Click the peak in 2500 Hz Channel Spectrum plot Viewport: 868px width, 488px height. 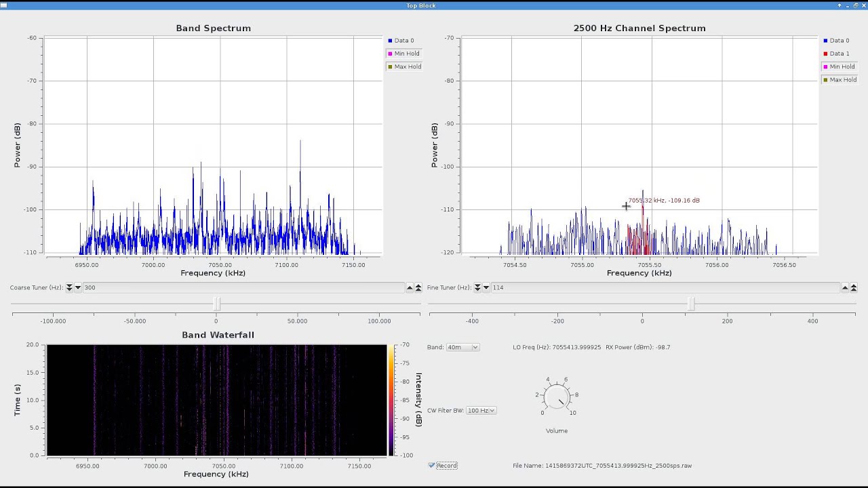[x=643, y=192]
